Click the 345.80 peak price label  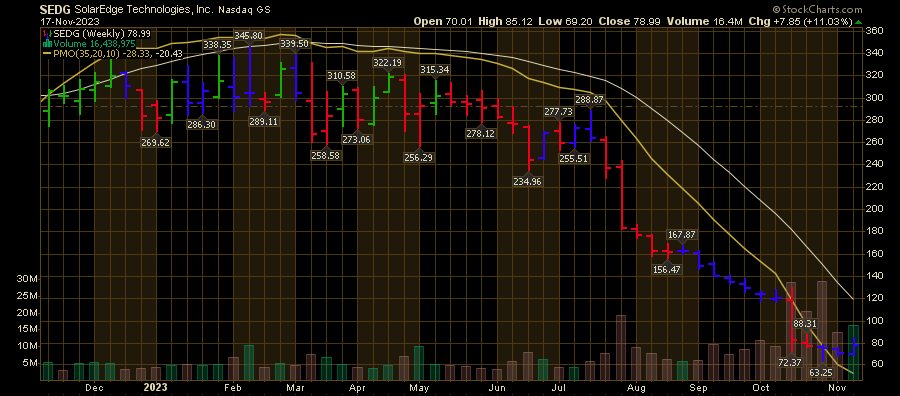click(x=249, y=36)
